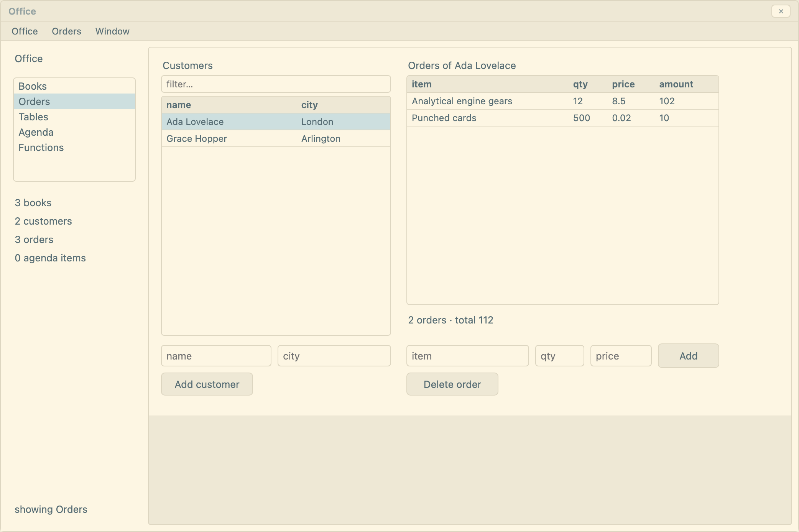Viewport: 799px width, 532px height.
Task: Click the '0 agenda items' text
Action: tap(50, 258)
